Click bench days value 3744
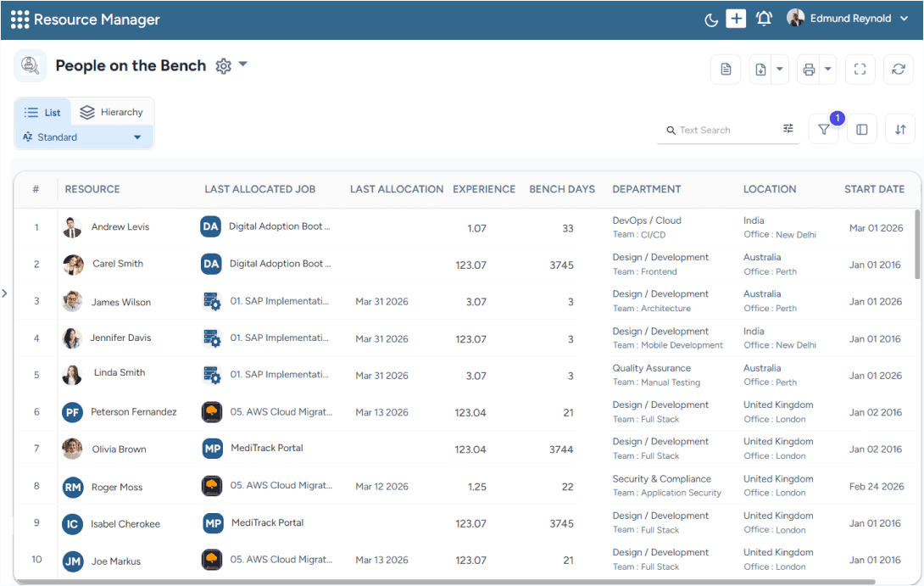This screenshot has height=586, width=924. tap(561, 449)
